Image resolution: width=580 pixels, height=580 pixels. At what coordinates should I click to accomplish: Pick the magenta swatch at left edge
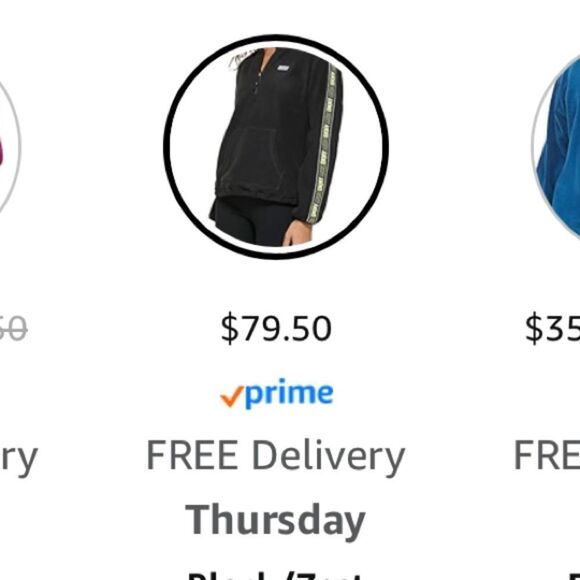pyautogui.click(x=9, y=148)
